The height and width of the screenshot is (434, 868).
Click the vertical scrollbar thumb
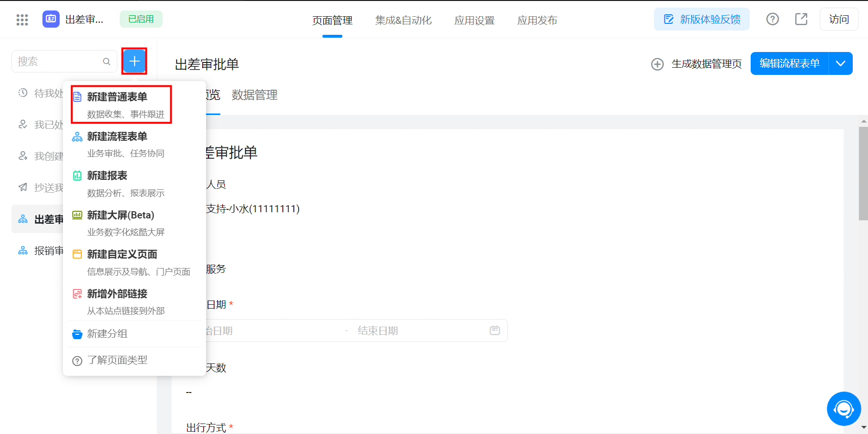(x=864, y=174)
